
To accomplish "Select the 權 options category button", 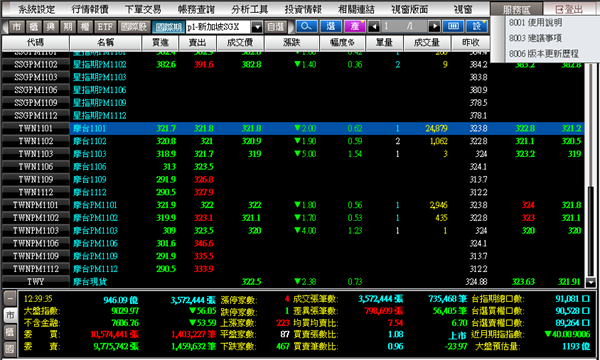I will 85,27.
